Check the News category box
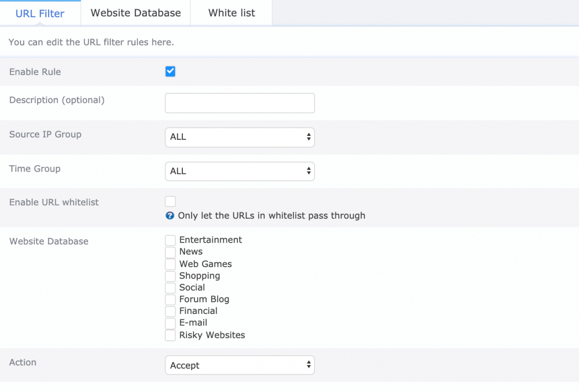Screen dimensions: 579x392 point(170,252)
